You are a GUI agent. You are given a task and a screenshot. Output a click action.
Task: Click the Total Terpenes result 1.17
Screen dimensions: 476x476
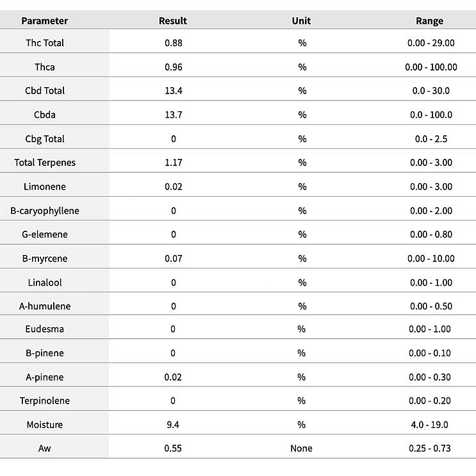click(174, 163)
